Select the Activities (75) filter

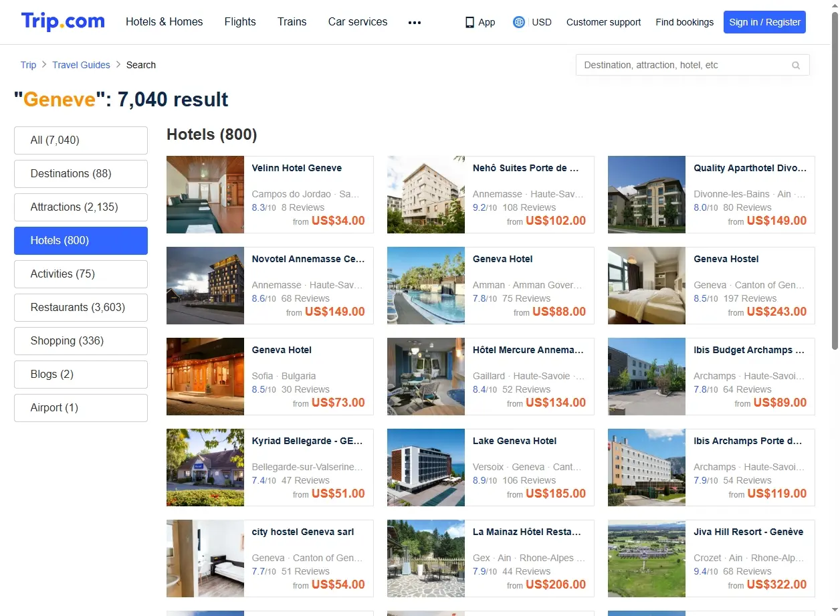(x=81, y=274)
